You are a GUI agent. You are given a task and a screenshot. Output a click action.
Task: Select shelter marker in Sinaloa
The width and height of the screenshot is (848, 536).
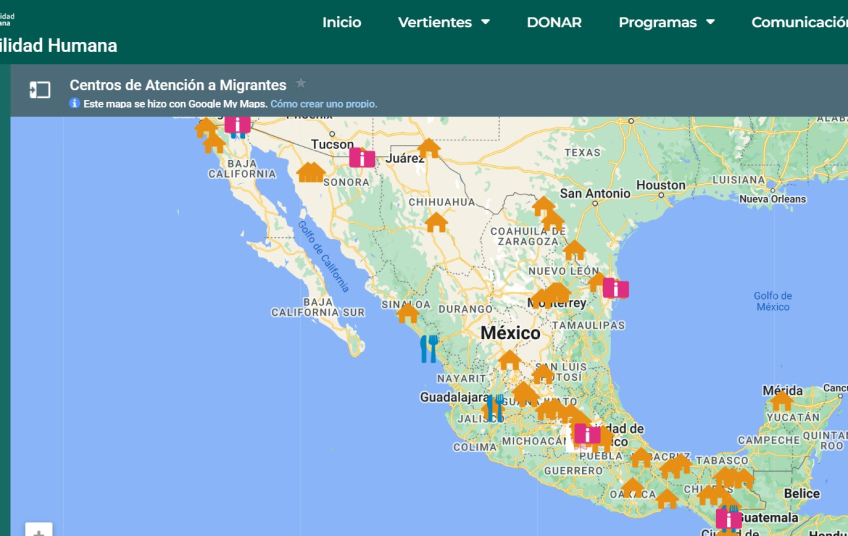pyautogui.click(x=408, y=312)
